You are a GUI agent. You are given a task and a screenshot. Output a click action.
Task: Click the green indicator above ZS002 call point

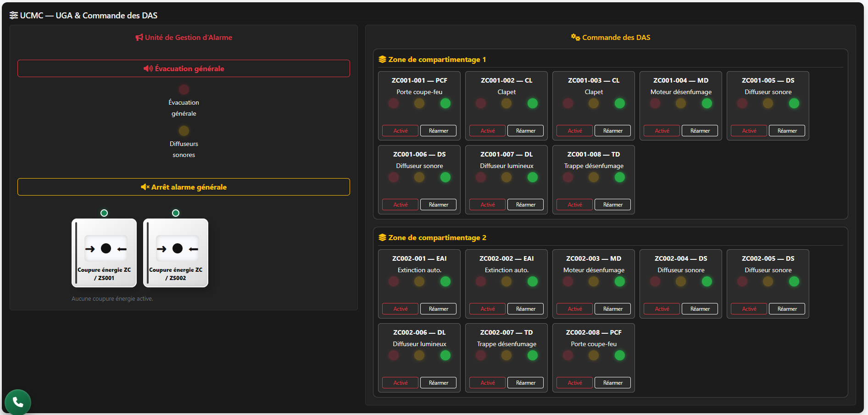[x=176, y=213]
